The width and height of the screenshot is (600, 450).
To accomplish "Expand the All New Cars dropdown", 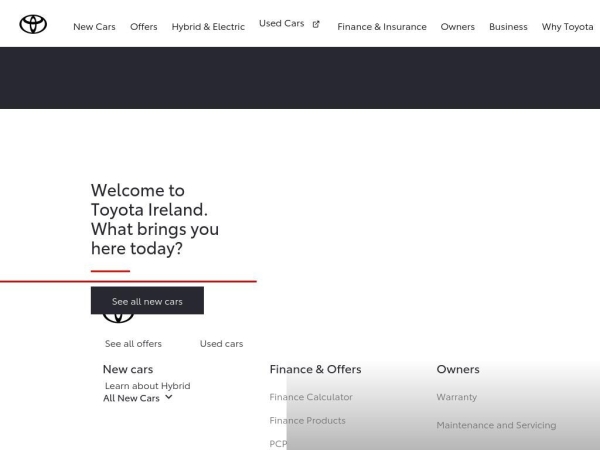I will tap(137, 398).
